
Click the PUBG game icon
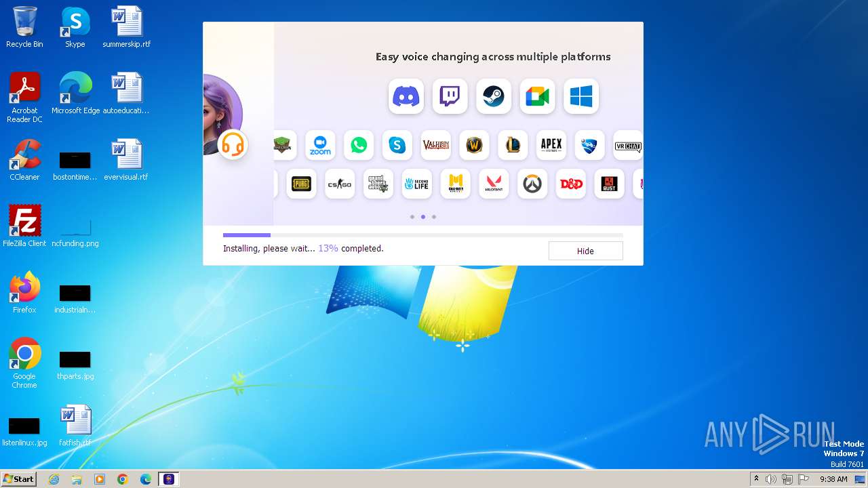click(x=301, y=184)
